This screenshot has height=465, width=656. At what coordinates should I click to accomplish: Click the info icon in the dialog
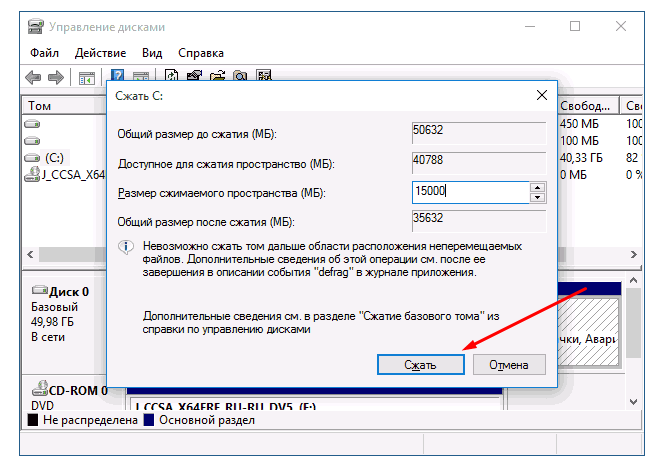pos(126,247)
